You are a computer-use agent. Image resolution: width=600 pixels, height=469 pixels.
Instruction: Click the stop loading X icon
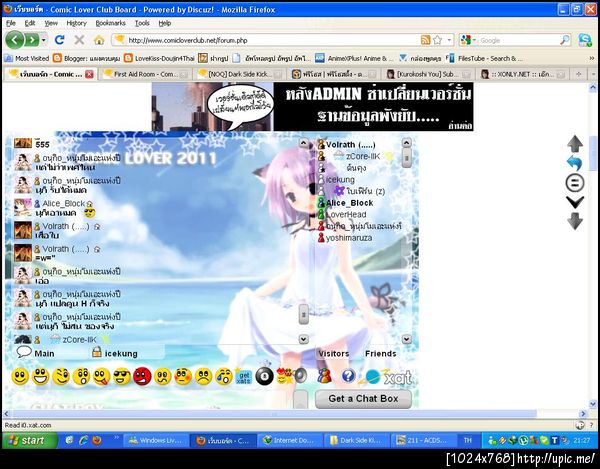coord(79,40)
